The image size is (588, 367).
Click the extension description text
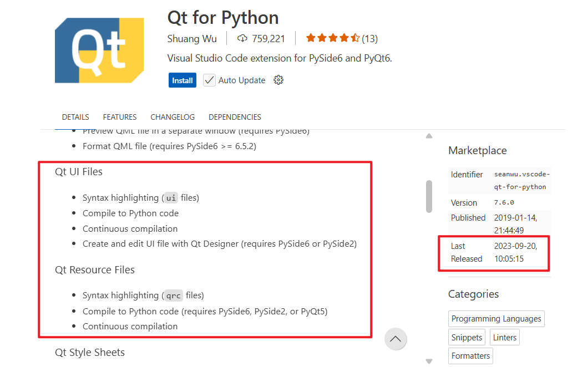(x=280, y=58)
